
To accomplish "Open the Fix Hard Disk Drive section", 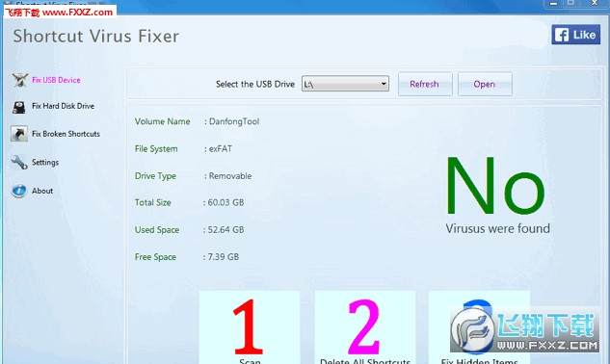I will click(63, 106).
